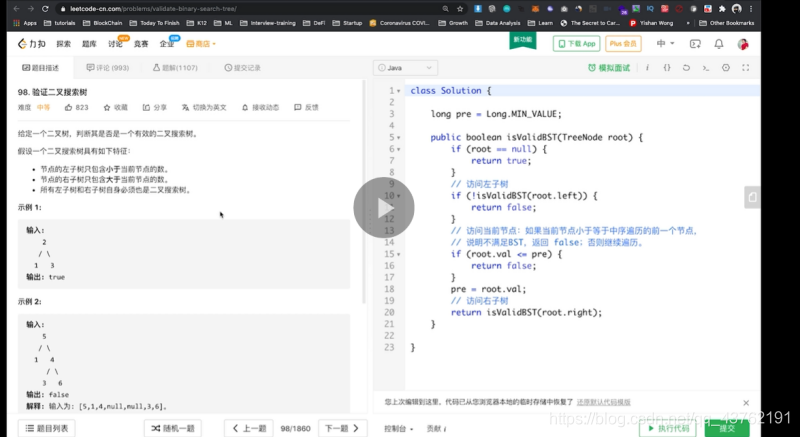Collapse the code fold arrow on line 1
800x437 pixels.
[x=398, y=91]
